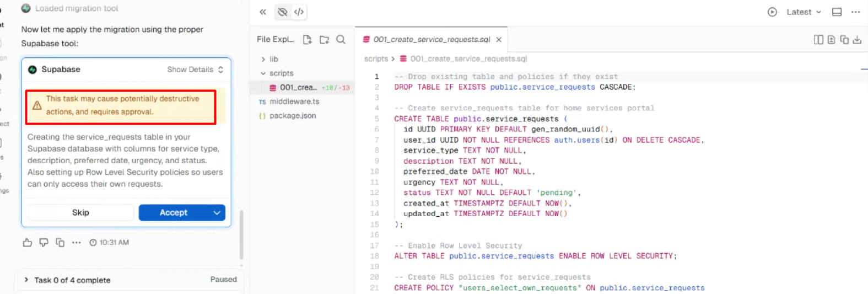
Task: Toggle split editor view icon
Action: tap(818, 40)
